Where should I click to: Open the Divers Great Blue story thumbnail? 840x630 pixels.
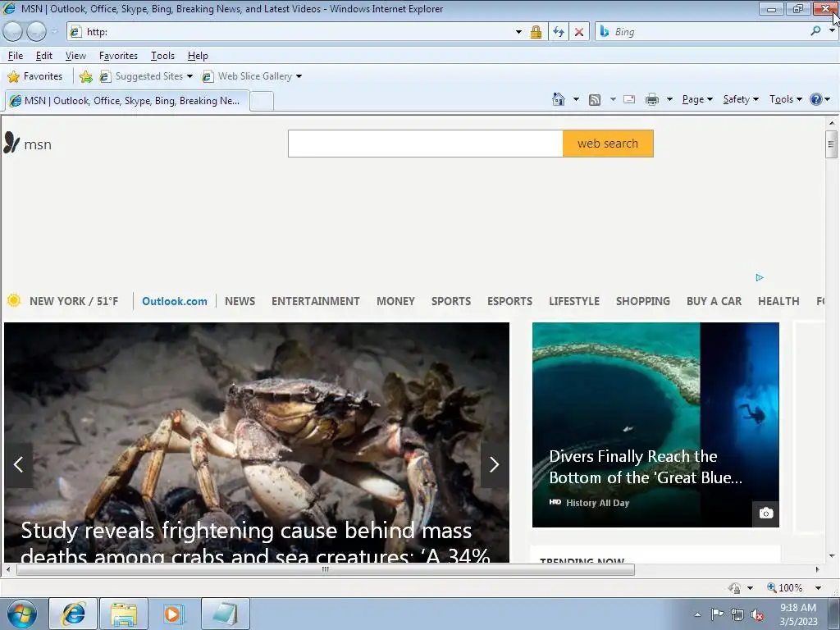[x=655, y=425]
